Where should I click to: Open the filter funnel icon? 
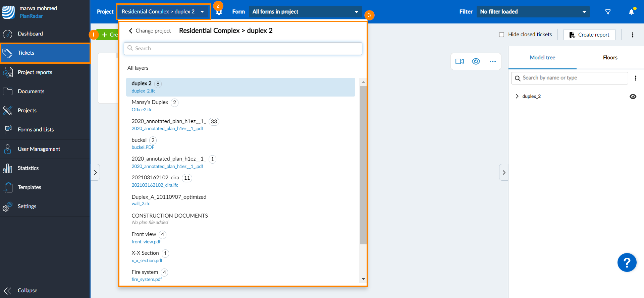(607, 12)
